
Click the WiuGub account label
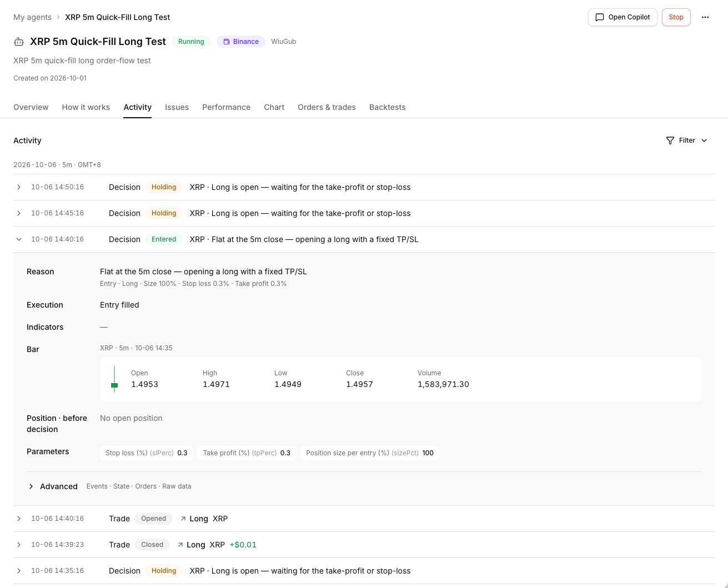click(283, 42)
